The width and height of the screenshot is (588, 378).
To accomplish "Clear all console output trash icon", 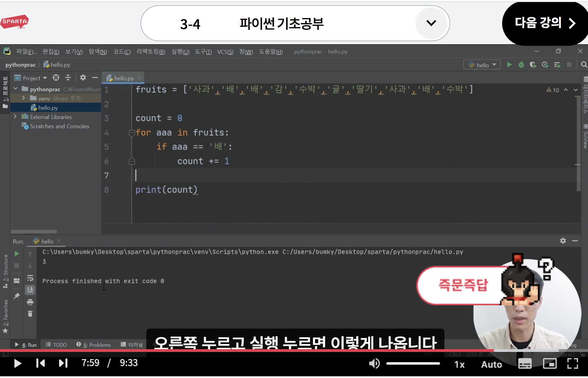I will point(30,314).
